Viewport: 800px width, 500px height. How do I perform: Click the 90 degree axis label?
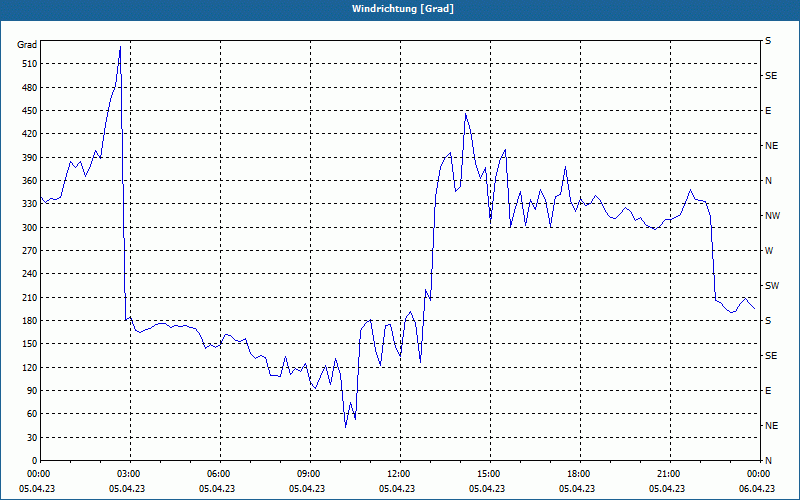(x=32, y=390)
